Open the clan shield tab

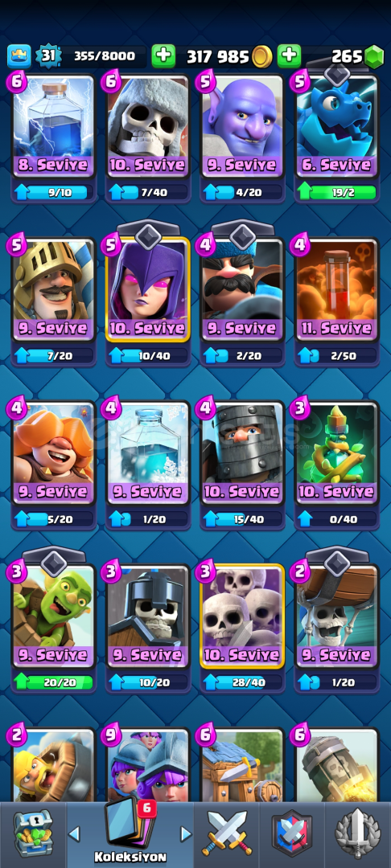click(x=292, y=833)
